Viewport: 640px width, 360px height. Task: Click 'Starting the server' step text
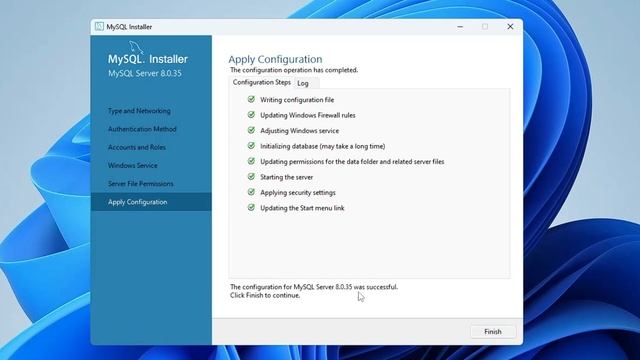pos(287,177)
